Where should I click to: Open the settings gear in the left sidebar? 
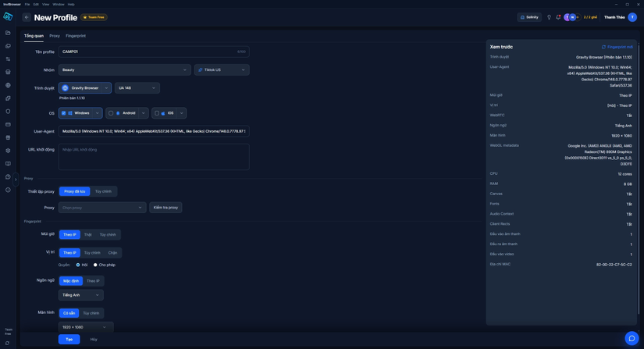point(8,151)
